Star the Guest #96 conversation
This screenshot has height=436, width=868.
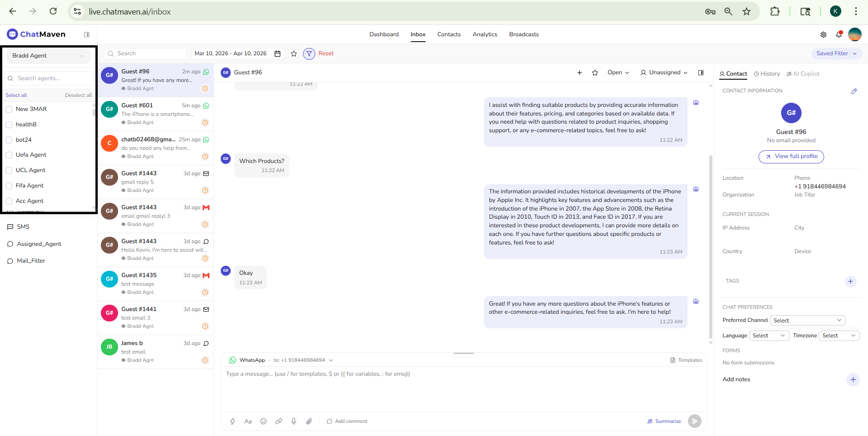[595, 72]
